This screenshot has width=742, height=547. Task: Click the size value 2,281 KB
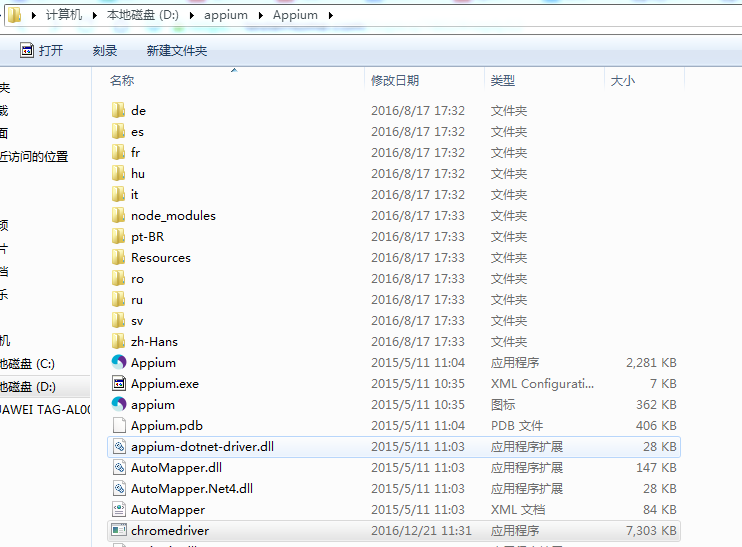tap(651, 362)
